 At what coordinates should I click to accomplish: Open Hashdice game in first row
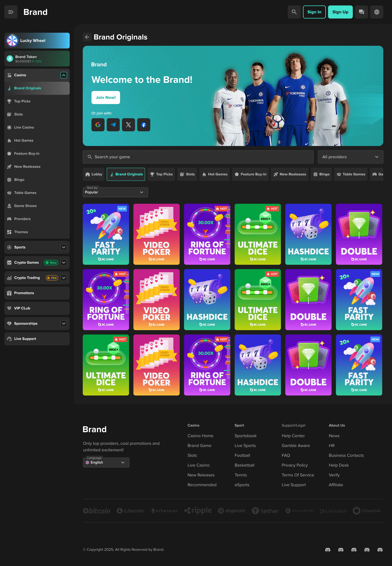(x=308, y=234)
